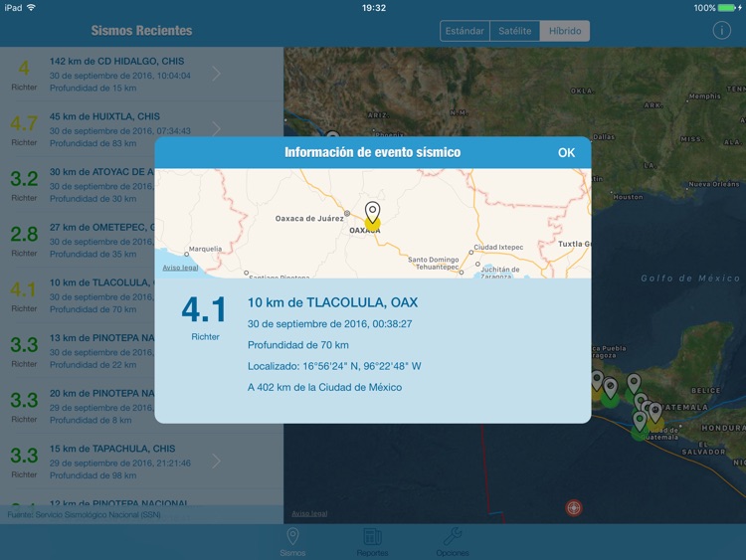Select the Híbrido map mode

tap(565, 31)
